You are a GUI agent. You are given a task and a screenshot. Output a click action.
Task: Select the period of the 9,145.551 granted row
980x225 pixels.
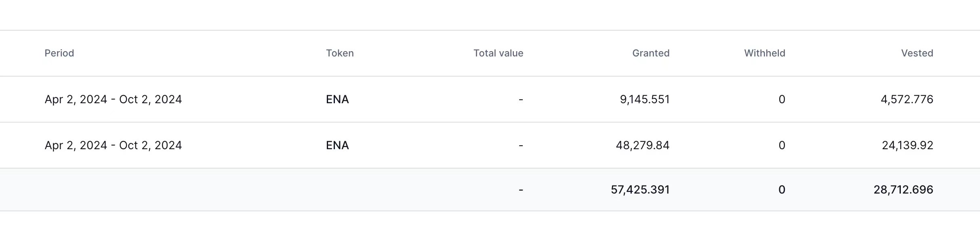click(113, 99)
